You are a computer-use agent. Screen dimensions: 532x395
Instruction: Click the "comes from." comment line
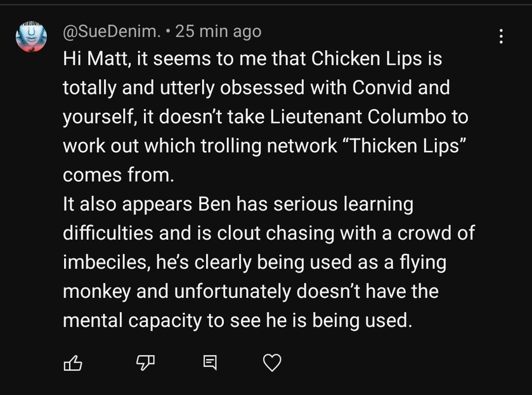(117, 175)
